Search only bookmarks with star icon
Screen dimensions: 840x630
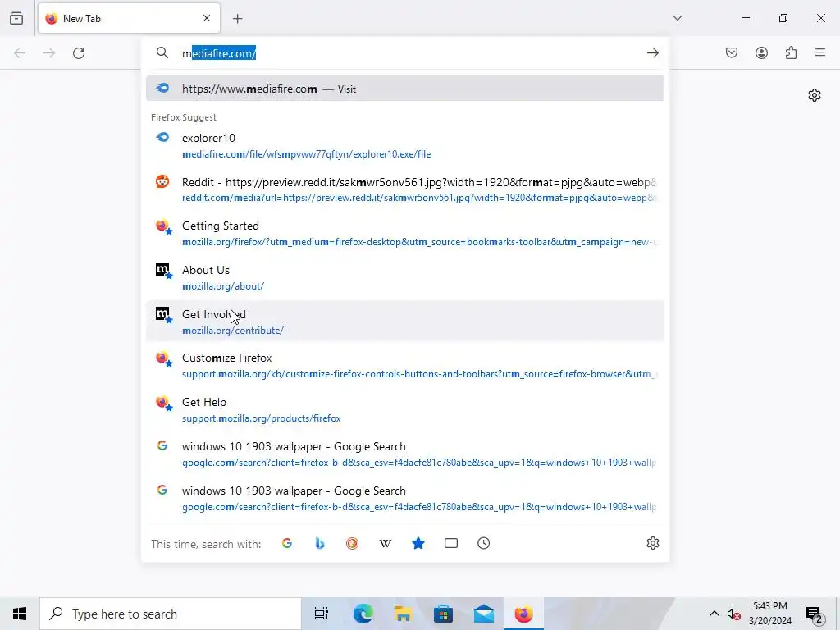(418, 543)
